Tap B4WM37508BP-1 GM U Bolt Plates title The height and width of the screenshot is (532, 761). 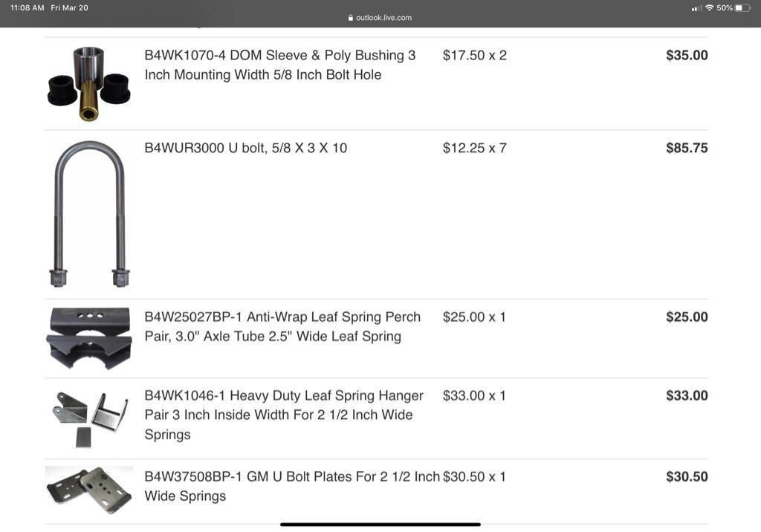(292, 486)
